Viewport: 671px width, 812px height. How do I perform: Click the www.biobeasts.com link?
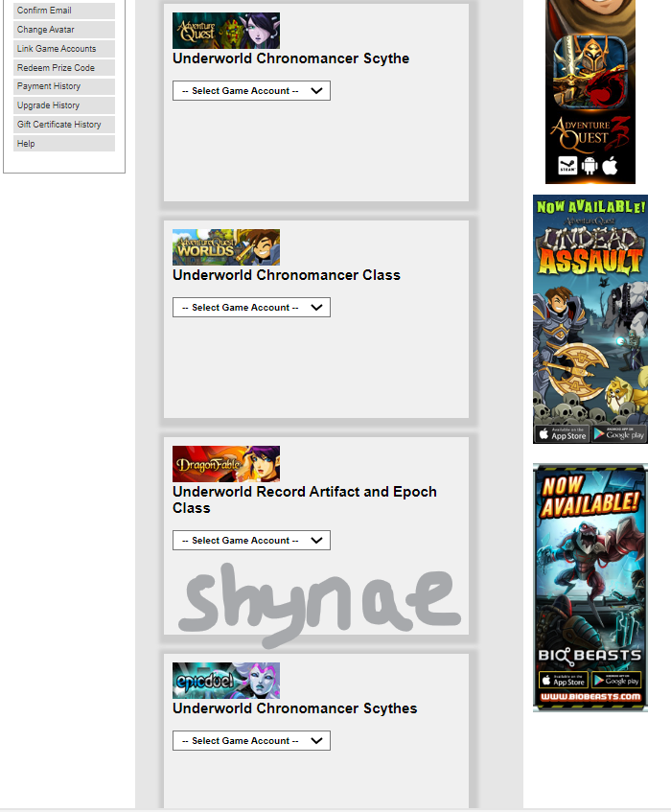[x=590, y=697]
